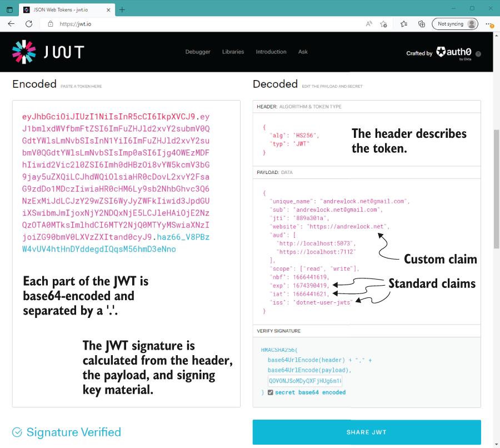Click the "nbf": 1666441619 line
Viewport: 500px width, 448px height.
pyautogui.click(x=299, y=277)
